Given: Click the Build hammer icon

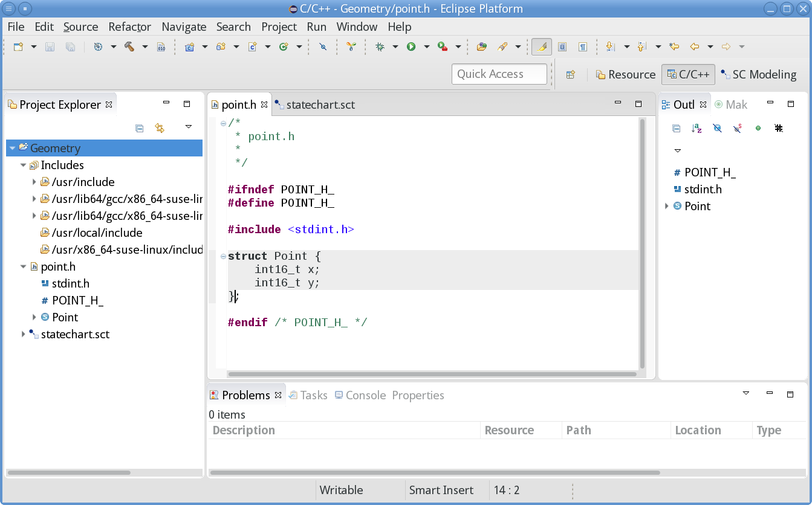Looking at the screenshot, I should pos(129,47).
